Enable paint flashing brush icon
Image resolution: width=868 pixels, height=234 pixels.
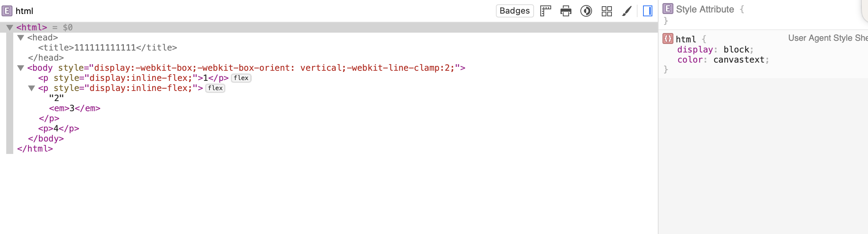pyautogui.click(x=627, y=11)
